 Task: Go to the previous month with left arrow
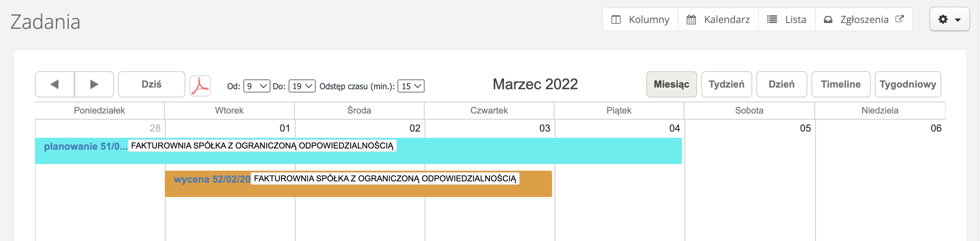point(55,84)
